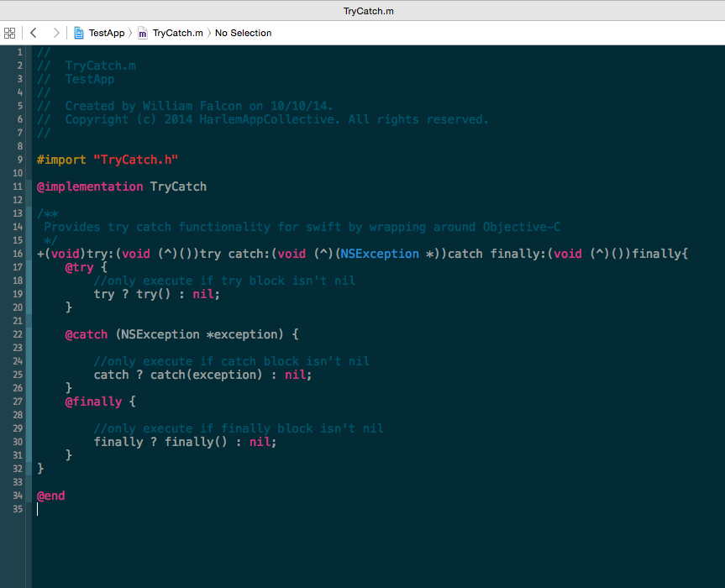This screenshot has width=725, height=588.
Task: Click the @end keyword in the editor
Action: click(50, 496)
